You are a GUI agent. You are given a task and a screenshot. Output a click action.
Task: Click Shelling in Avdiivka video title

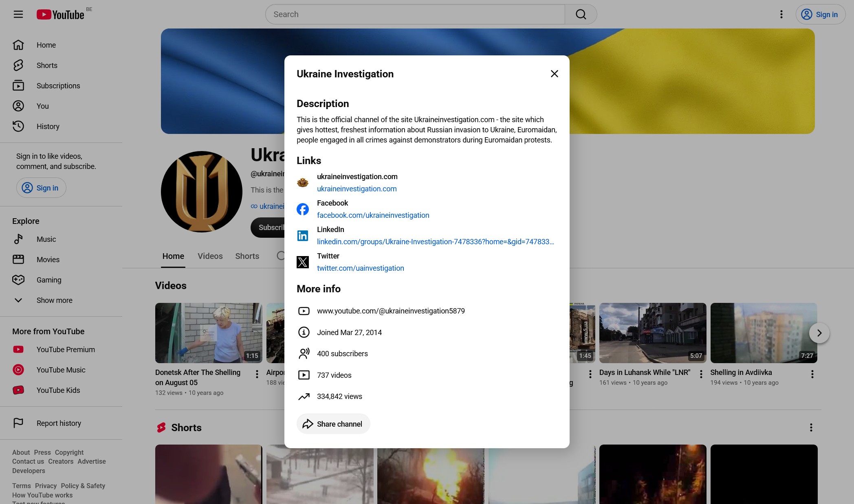(x=741, y=373)
